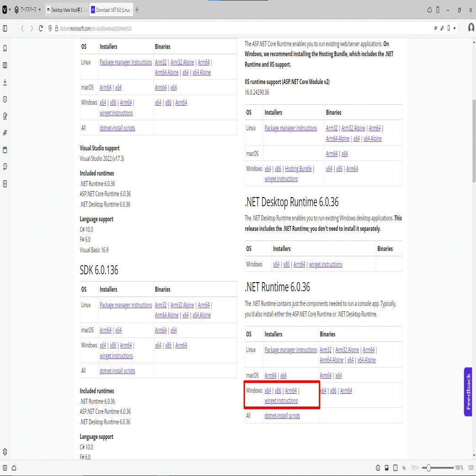Add a web panel via sidebar plus icon
Screen dimensions: 476x476
click(5, 184)
